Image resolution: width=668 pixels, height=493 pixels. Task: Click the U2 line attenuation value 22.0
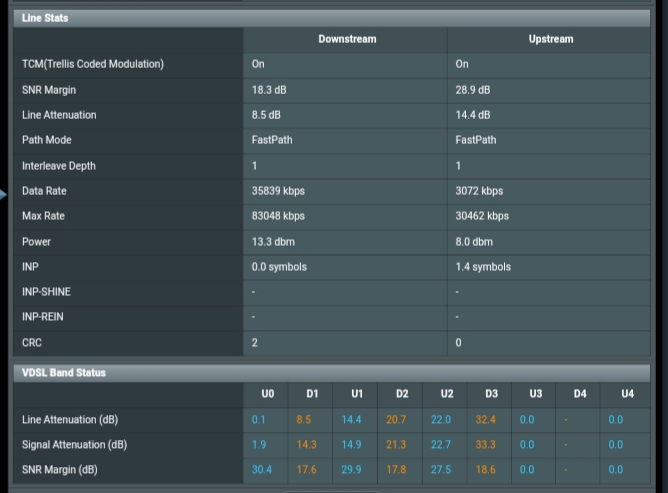coord(441,420)
